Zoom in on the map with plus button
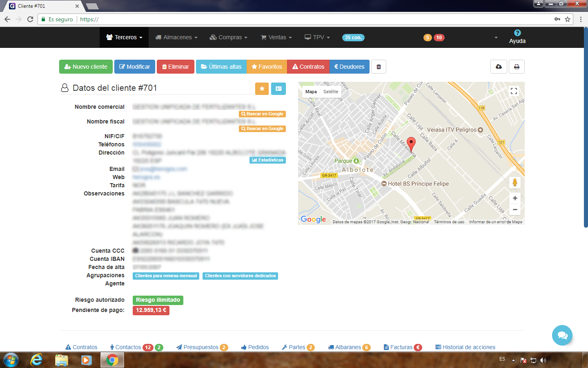 [x=515, y=198]
